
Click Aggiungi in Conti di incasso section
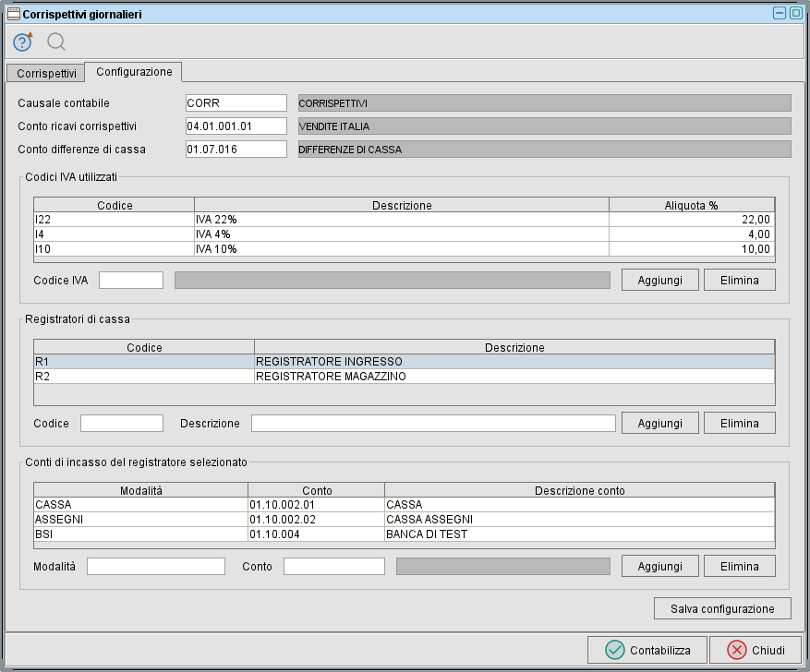659,566
